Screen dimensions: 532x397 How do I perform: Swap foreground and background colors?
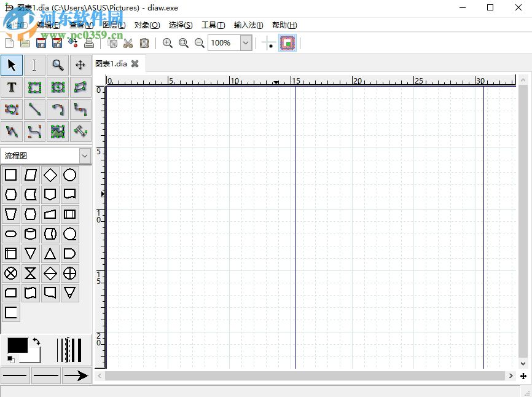(x=36, y=340)
